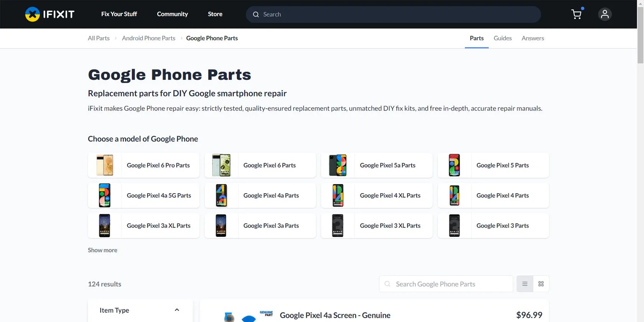Screen dimensions: 644x322
Task: Open Google Pixel 4 XL Parts link
Action: pos(390,195)
